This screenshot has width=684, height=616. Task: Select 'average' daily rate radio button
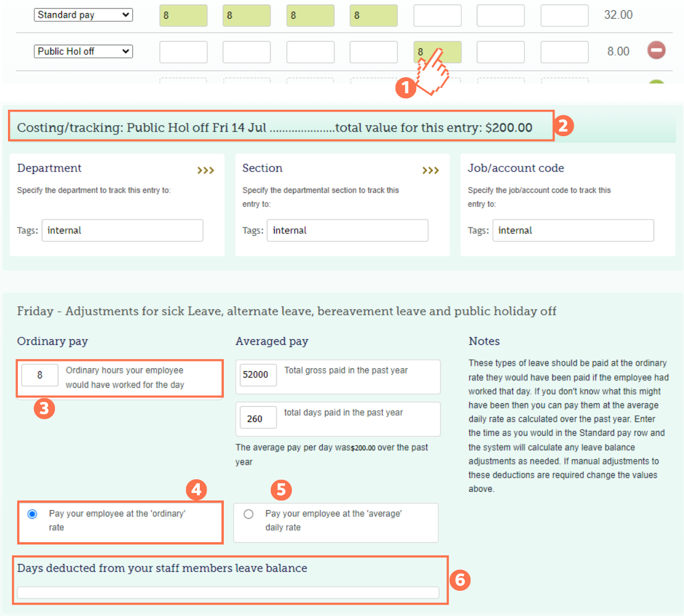[248, 514]
